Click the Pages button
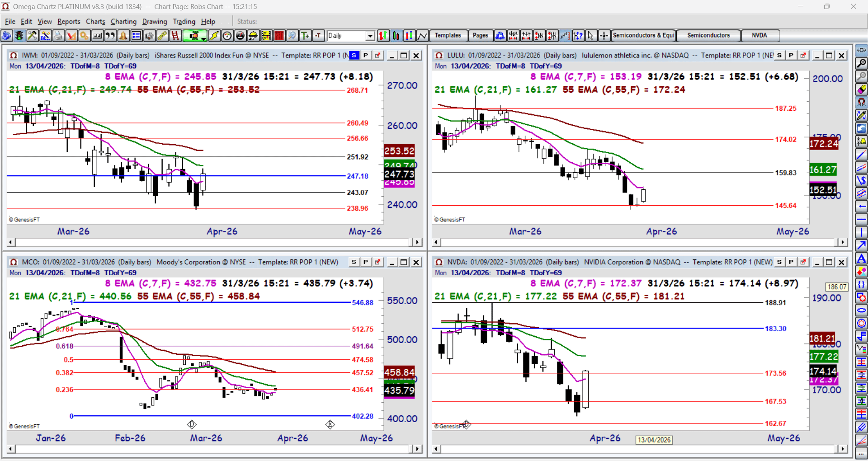The height and width of the screenshot is (461, 868). click(x=480, y=35)
